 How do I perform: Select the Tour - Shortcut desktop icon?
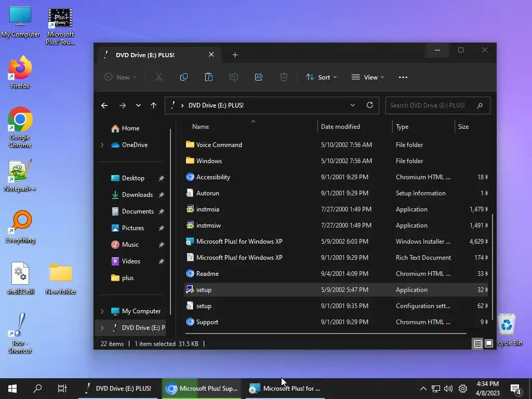[20, 334]
